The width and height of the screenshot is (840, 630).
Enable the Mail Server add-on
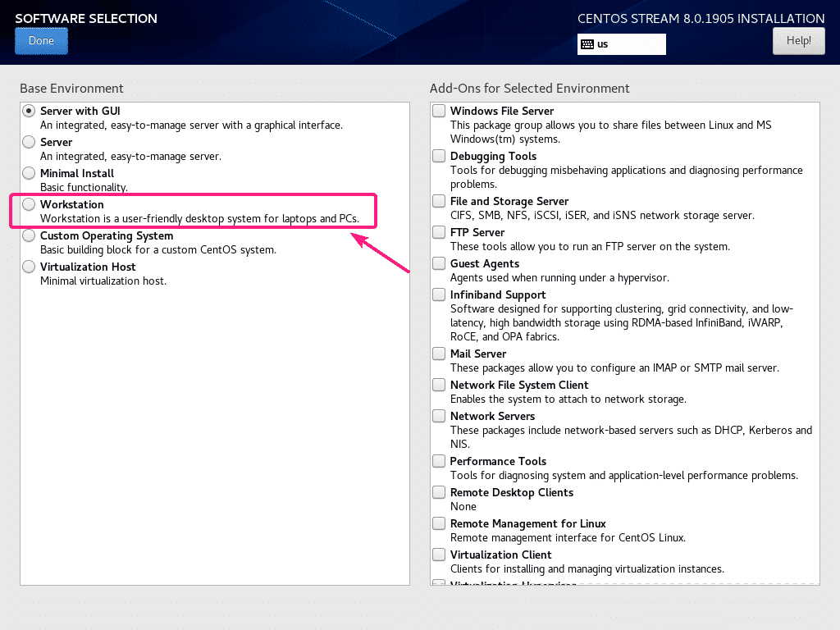439,353
